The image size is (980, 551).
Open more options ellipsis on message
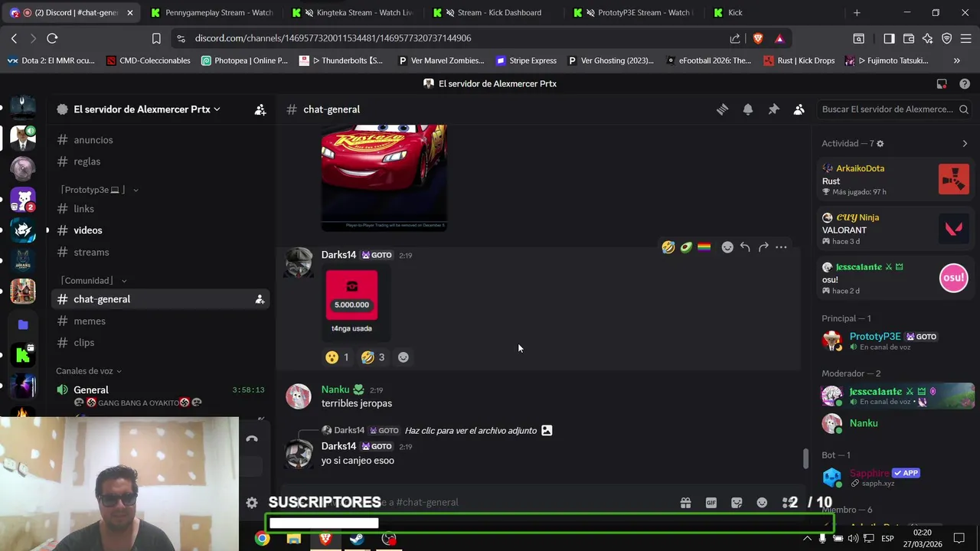point(781,247)
